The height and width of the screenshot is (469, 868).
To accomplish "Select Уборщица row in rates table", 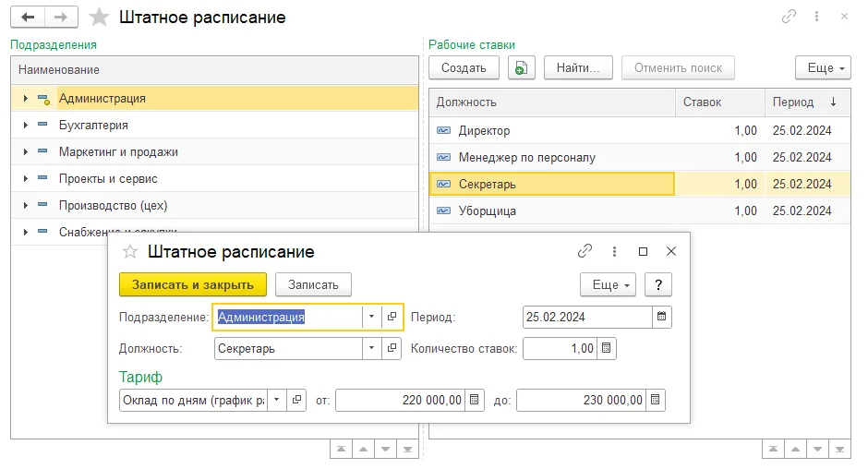I will click(x=639, y=211).
